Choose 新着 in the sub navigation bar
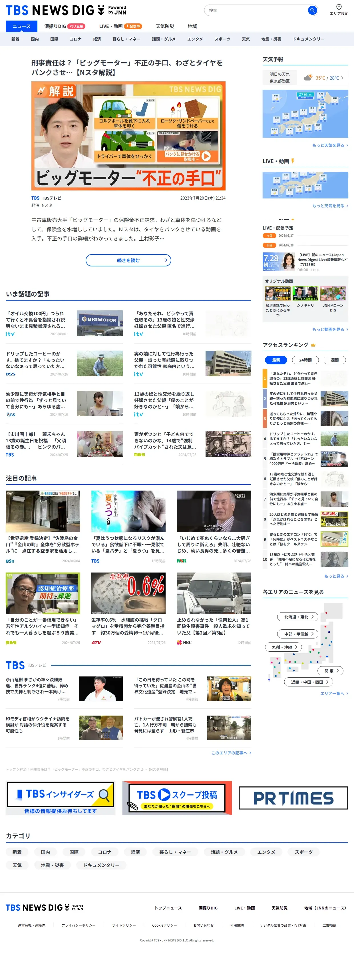The width and height of the screenshot is (354, 980). (15, 39)
